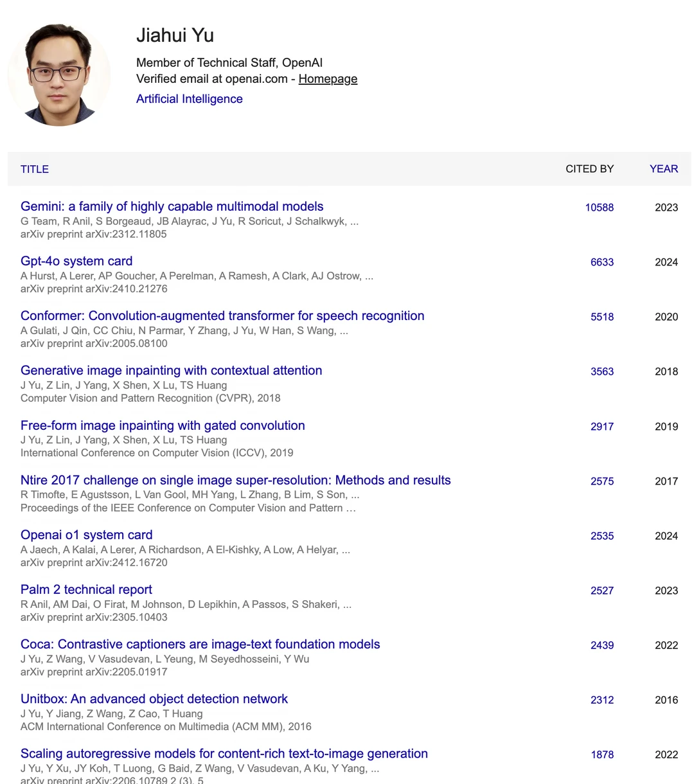Select the Artificial Intelligence interest link
The width and height of the screenshot is (694, 784).
tap(190, 99)
